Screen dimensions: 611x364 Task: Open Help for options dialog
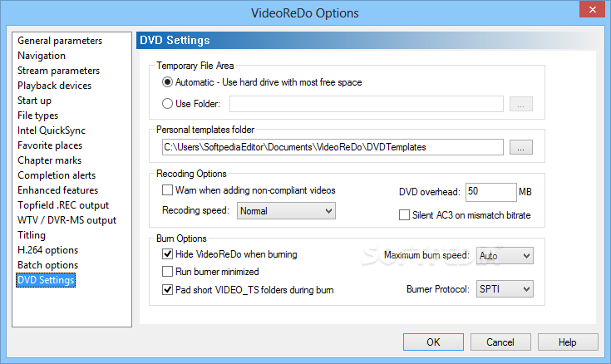(568, 342)
